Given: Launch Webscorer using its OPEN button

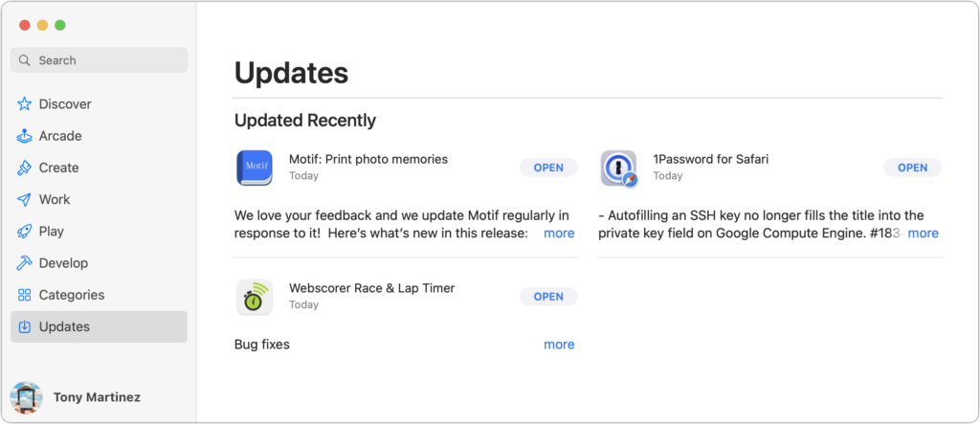Looking at the screenshot, I should 548,297.
